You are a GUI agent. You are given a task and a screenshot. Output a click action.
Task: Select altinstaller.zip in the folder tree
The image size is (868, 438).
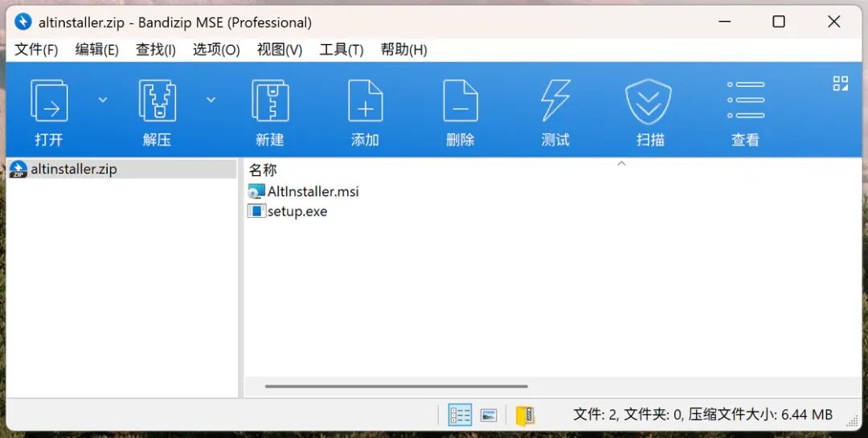tap(122, 169)
